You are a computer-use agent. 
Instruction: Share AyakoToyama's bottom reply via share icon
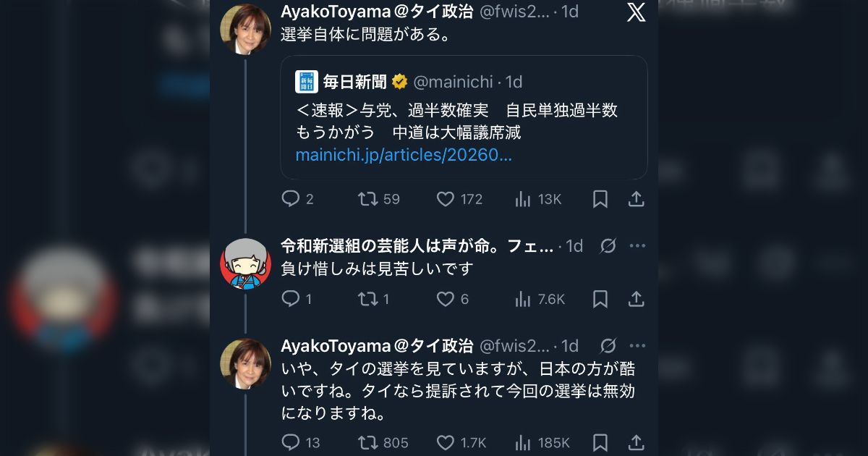(636, 442)
